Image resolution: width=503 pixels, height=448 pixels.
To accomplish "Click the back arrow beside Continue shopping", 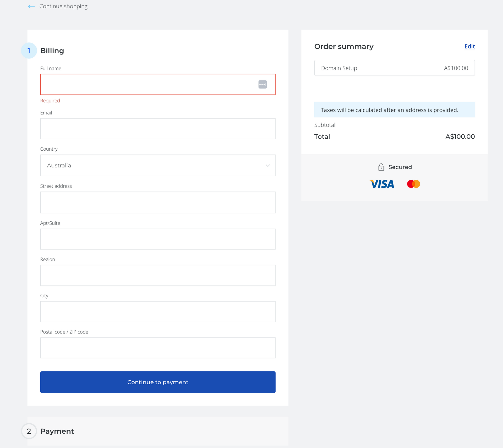I will pos(31,6).
